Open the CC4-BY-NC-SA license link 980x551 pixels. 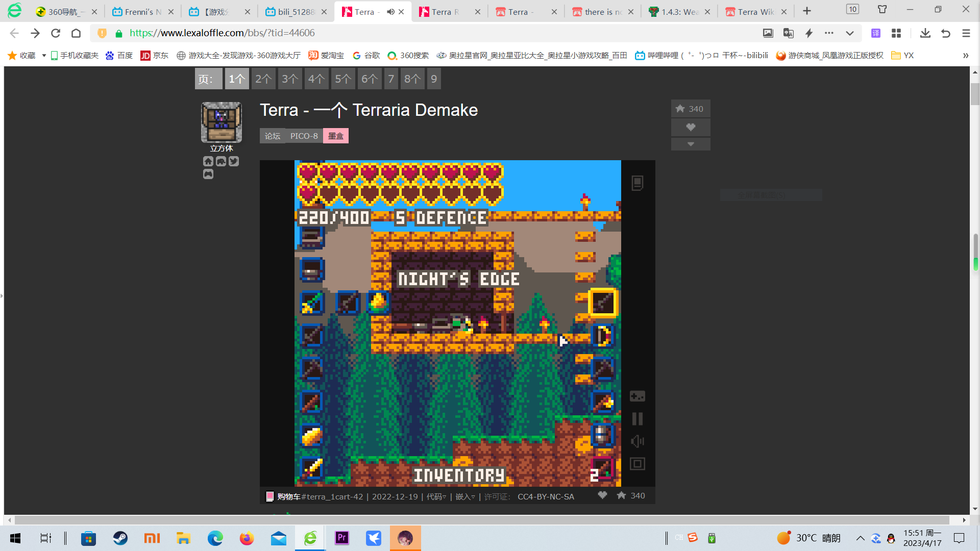click(546, 496)
